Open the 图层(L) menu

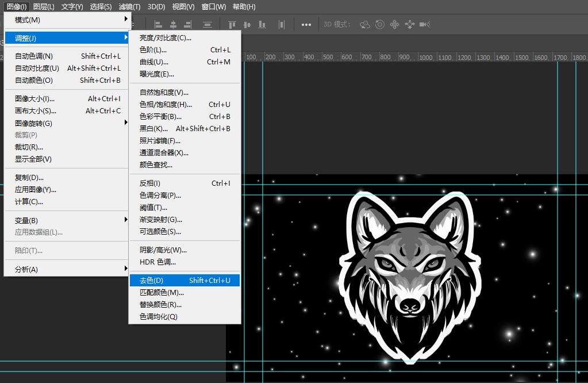[x=44, y=7]
